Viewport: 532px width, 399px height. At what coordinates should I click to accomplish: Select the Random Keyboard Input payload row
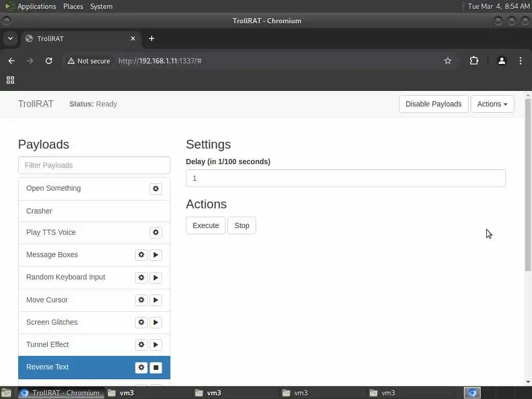click(x=95, y=277)
